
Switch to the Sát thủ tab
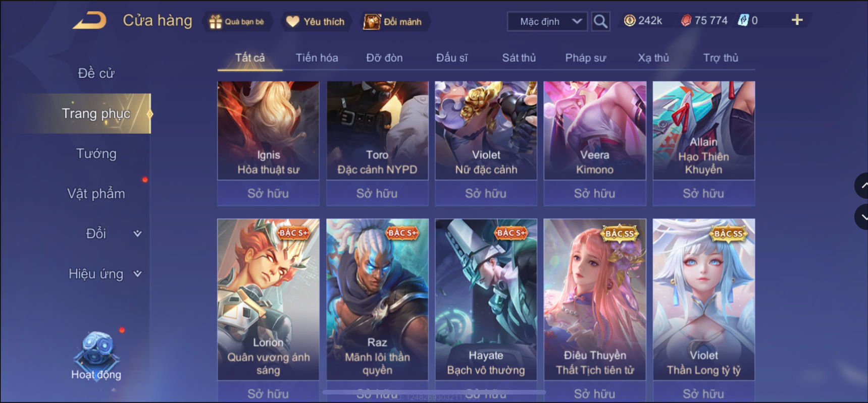[519, 58]
